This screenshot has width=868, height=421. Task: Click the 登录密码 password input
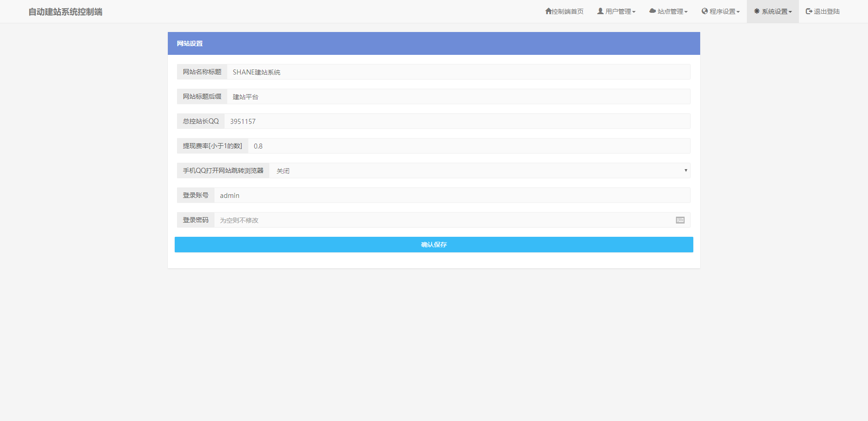point(444,220)
